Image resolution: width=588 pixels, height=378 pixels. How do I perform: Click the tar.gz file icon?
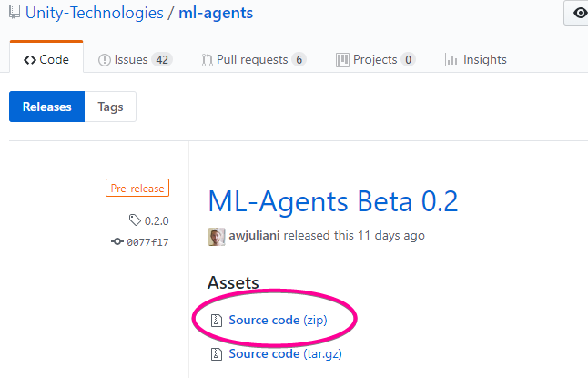click(217, 353)
